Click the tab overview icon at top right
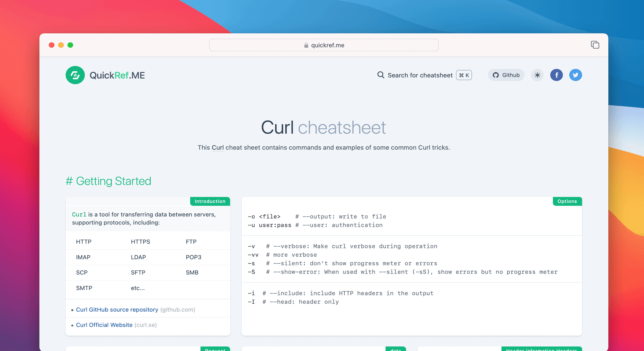Viewport: 644px width, 351px height. (x=595, y=45)
